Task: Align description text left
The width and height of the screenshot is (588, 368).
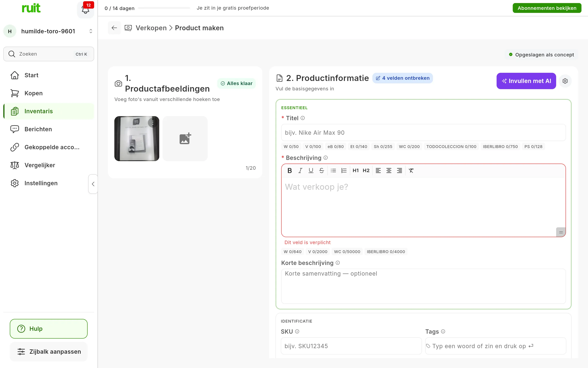Action: (378, 171)
